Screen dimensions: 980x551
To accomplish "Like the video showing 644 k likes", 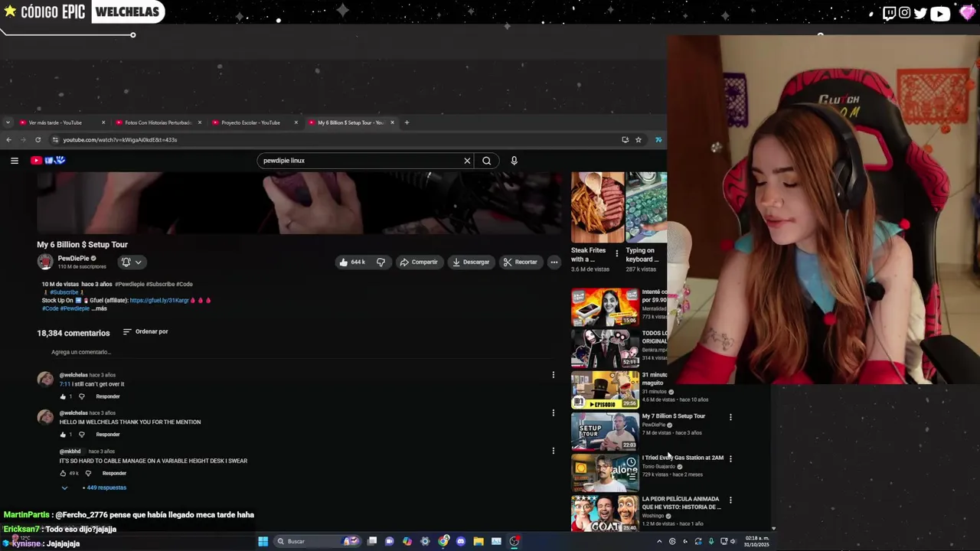I will [x=353, y=262].
